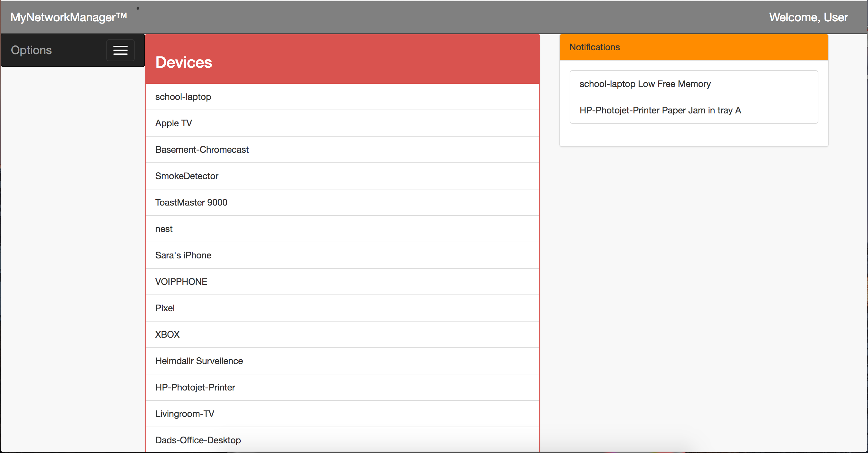Viewport: 868px width, 453px height.
Task: Click the MyNetworkManager brand title
Action: pos(69,17)
